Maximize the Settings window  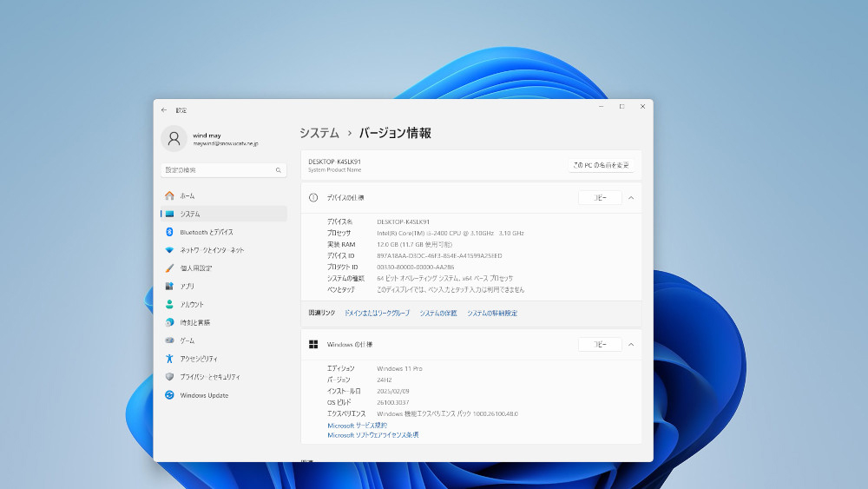point(622,106)
